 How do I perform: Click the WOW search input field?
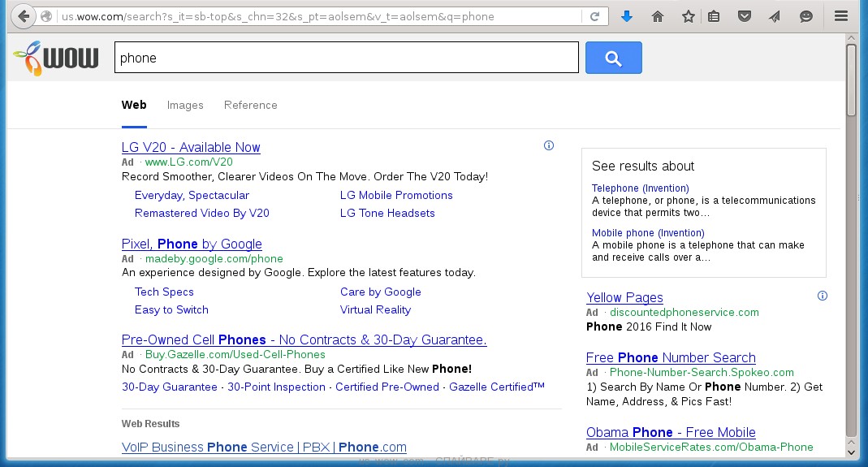click(346, 58)
